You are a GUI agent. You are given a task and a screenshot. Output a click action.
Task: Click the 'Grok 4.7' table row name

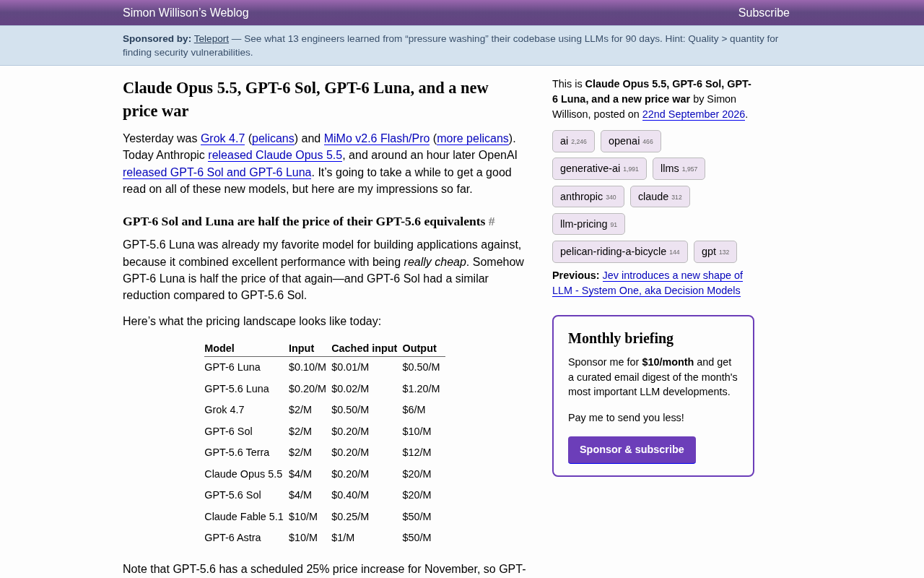click(225, 410)
